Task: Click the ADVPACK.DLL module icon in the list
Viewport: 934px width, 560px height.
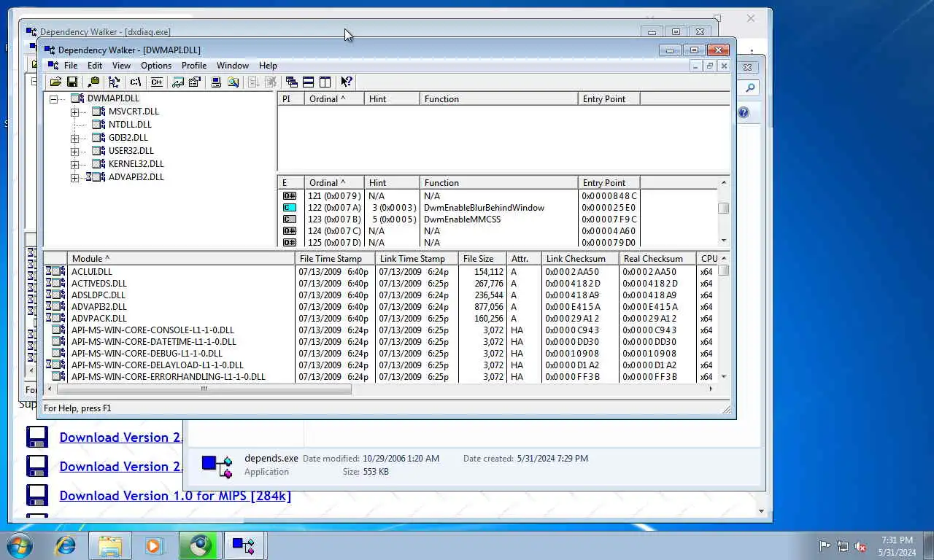Action: [55, 319]
